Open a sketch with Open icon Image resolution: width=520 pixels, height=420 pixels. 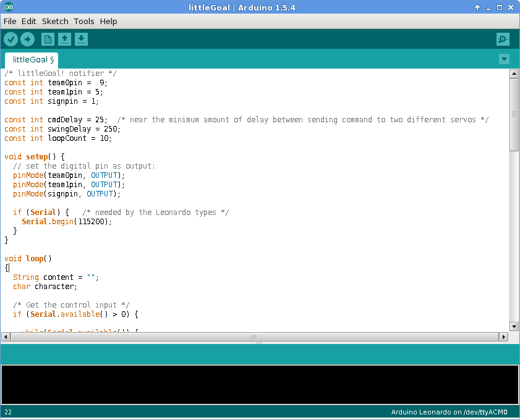tap(65, 40)
